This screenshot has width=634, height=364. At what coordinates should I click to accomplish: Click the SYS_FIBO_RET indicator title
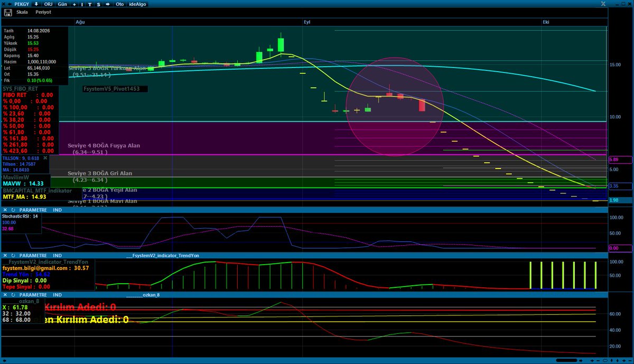click(x=20, y=89)
